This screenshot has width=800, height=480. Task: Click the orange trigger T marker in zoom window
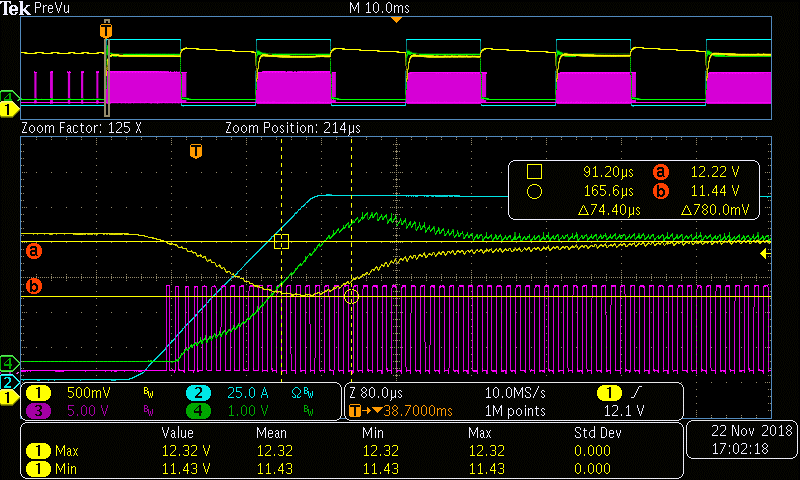point(196,151)
